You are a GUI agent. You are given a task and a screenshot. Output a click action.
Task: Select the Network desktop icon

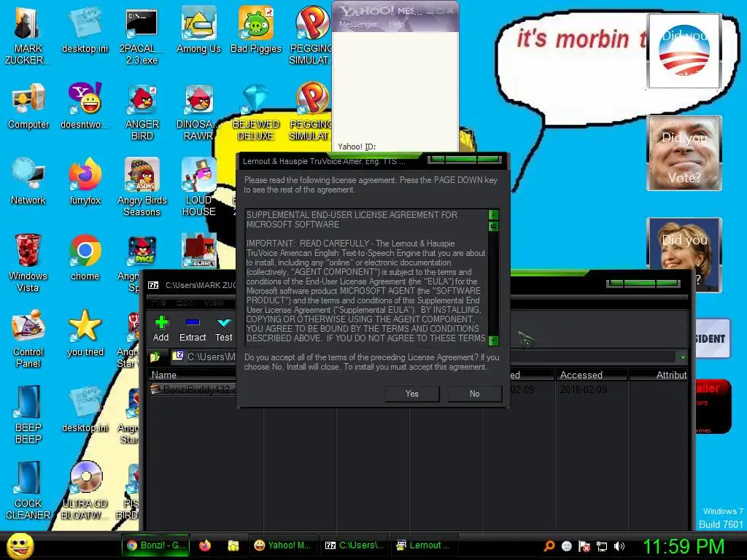pos(28,182)
